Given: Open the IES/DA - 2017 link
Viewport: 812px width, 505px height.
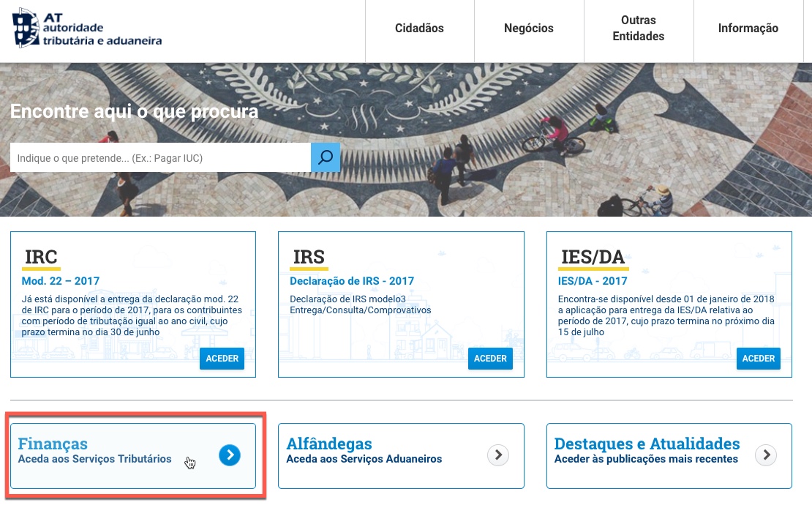Looking at the screenshot, I should tap(593, 281).
